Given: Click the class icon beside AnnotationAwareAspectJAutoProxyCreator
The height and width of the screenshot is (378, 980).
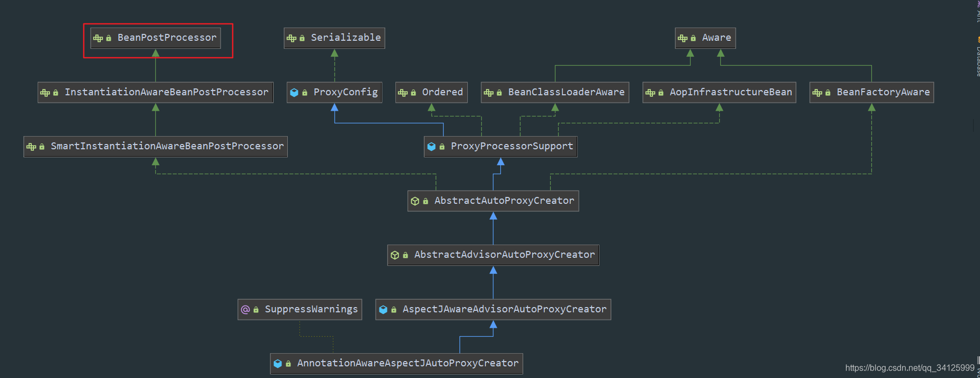Looking at the screenshot, I should [278, 364].
